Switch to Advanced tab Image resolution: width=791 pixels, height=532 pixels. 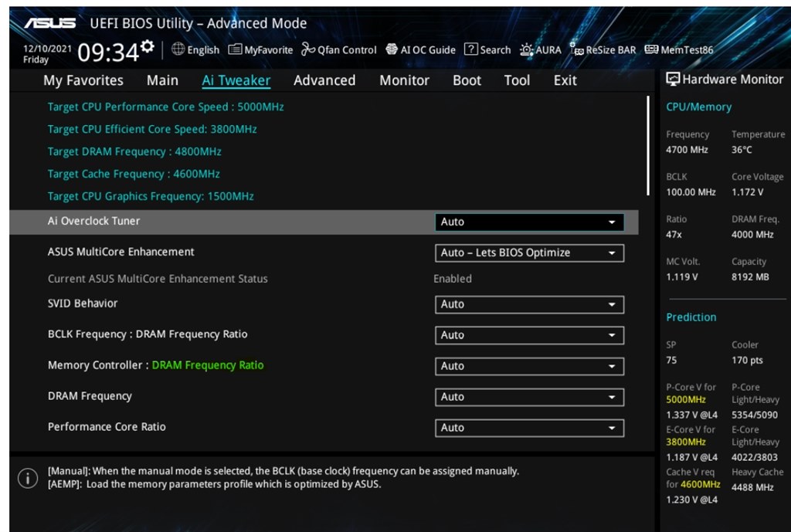324,80
